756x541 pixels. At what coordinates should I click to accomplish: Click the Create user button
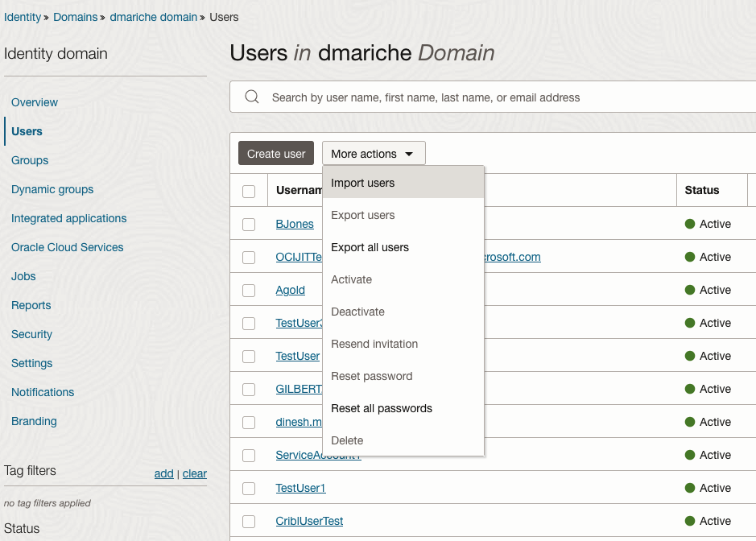point(275,153)
